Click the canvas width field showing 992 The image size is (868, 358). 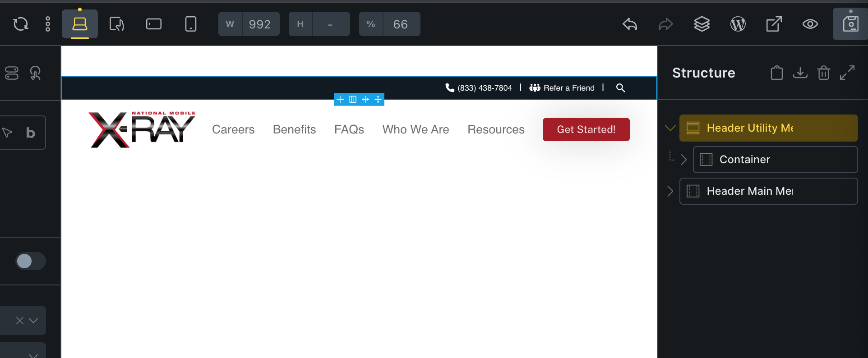(249, 24)
